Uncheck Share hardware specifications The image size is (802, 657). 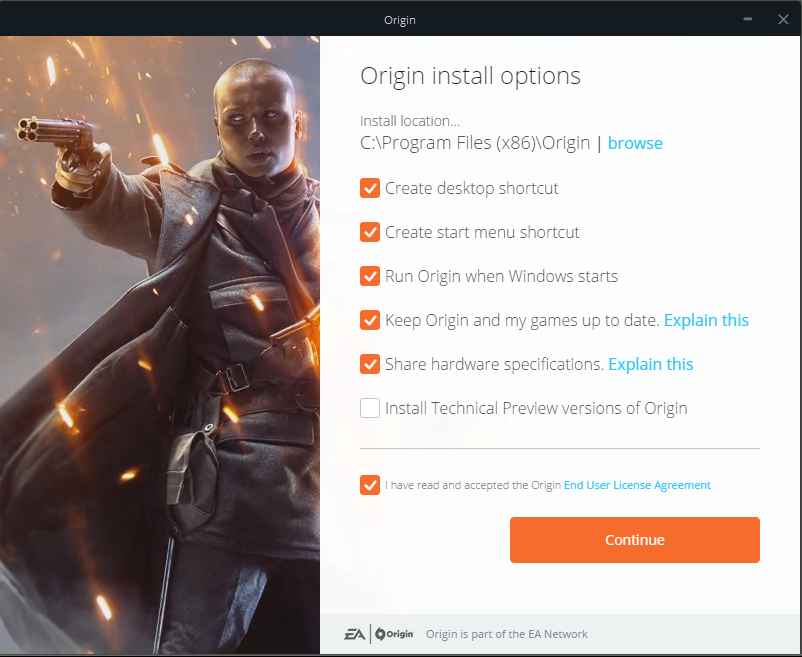[x=370, y=364]
